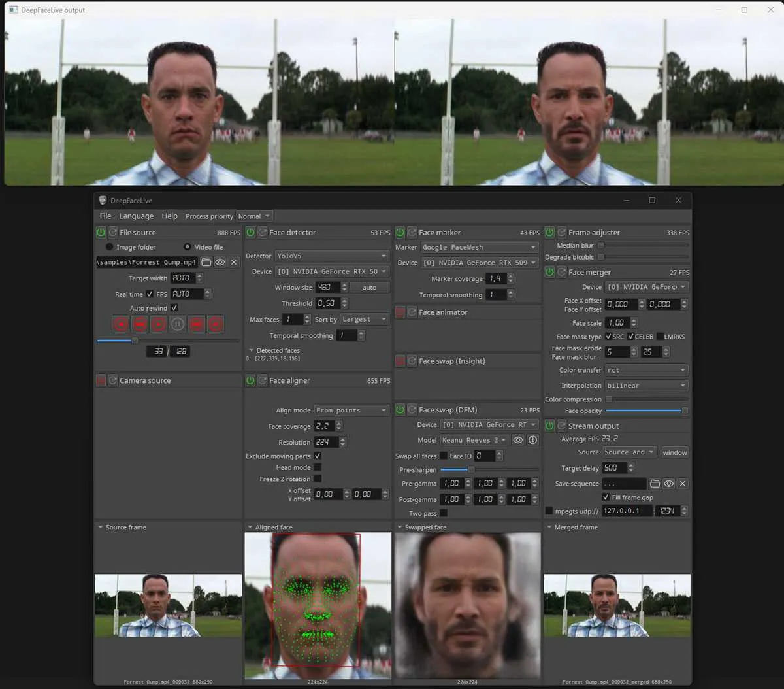784x689 pixels.
Task: Open the Detector YoloV5 dropdown
Action: 331,256
